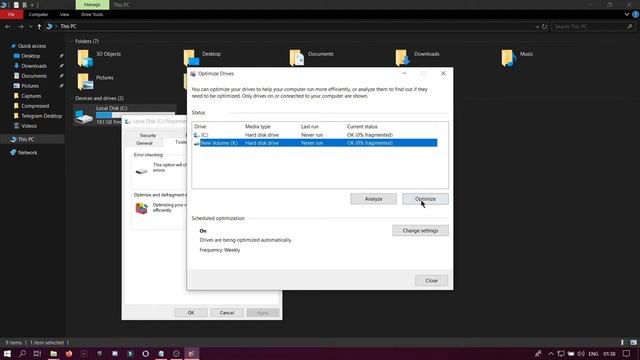This screenshot has height=360, width=640.
Task: Click the Media type column header
Action: tap(258, 127)
